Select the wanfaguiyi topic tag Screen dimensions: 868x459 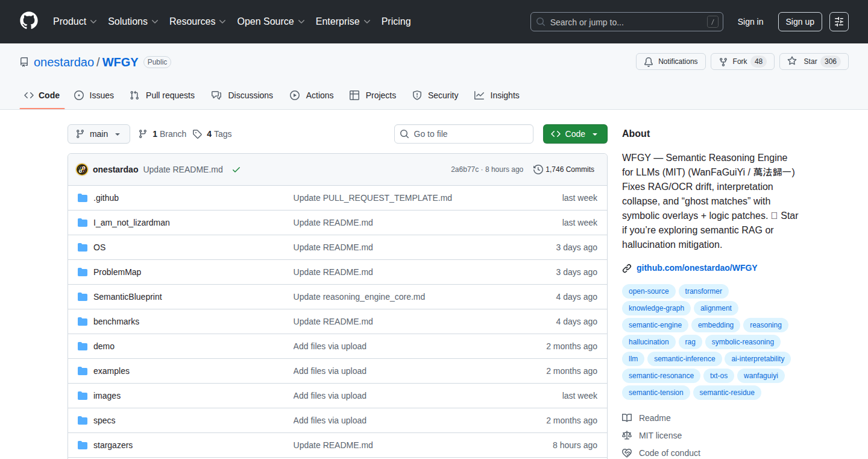[x=761, y=376]
